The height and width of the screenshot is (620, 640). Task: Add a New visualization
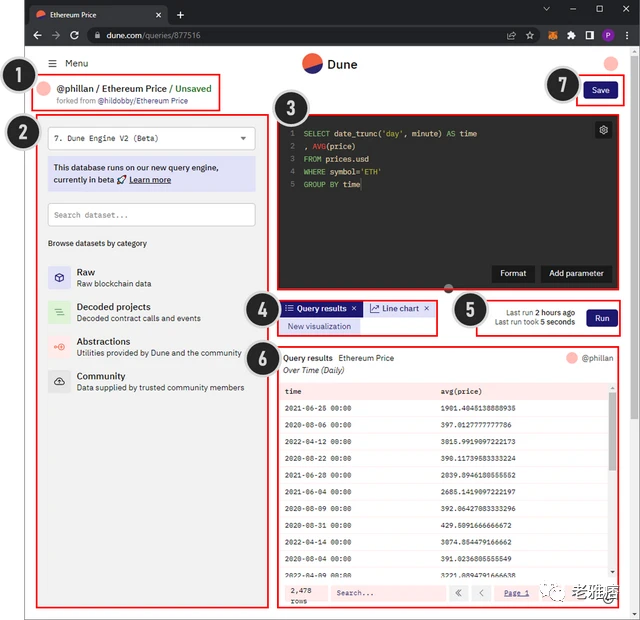tap(319, 327)
